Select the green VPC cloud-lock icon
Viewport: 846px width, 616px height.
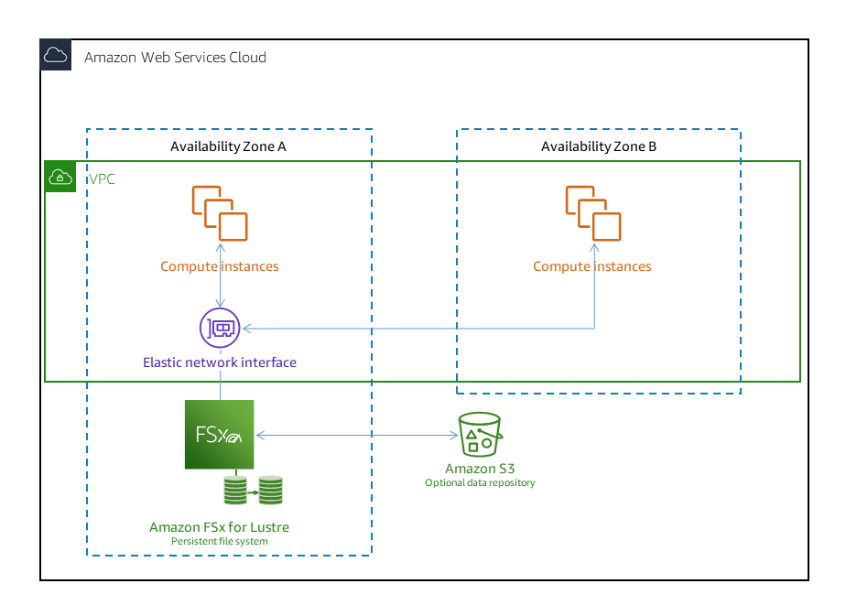pos(60,177)
